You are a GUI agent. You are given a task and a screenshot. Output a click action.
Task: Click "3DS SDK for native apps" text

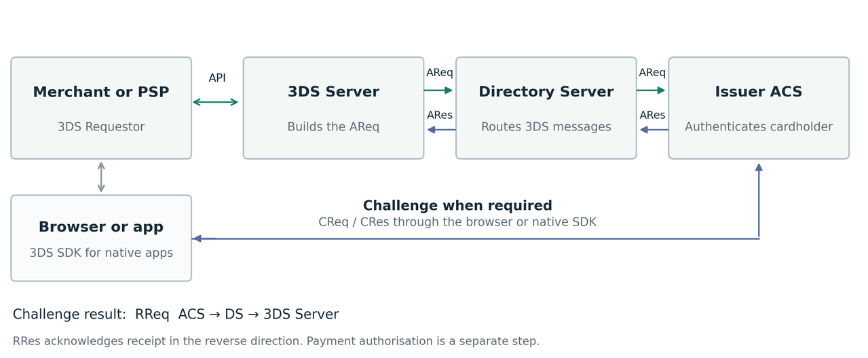(101, 253)
